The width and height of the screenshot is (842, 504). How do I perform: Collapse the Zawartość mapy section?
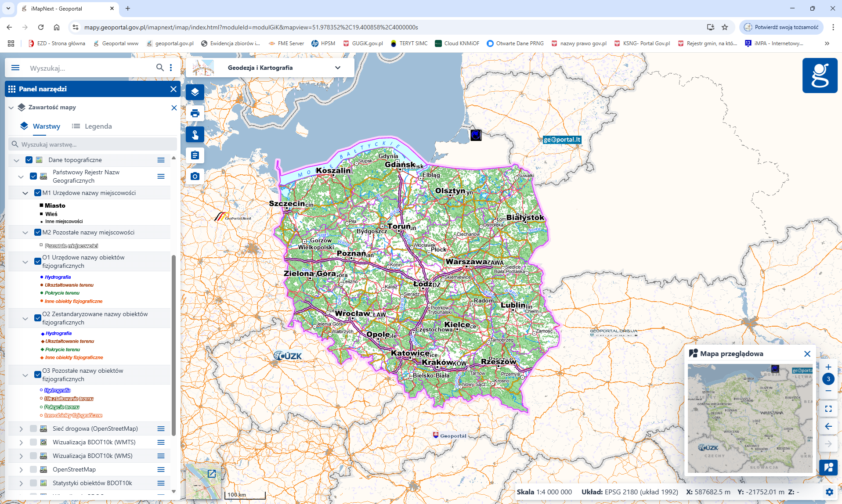[11, 108]
